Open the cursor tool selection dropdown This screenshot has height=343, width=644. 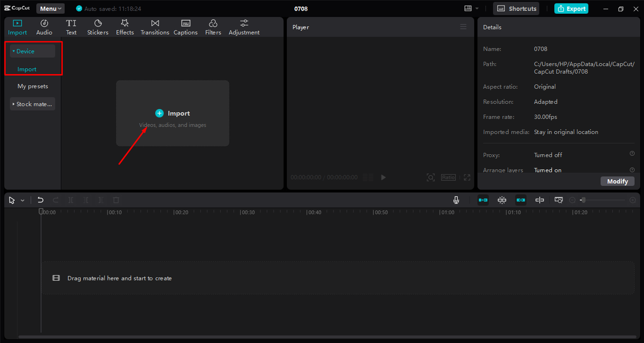tap(23, 200)
